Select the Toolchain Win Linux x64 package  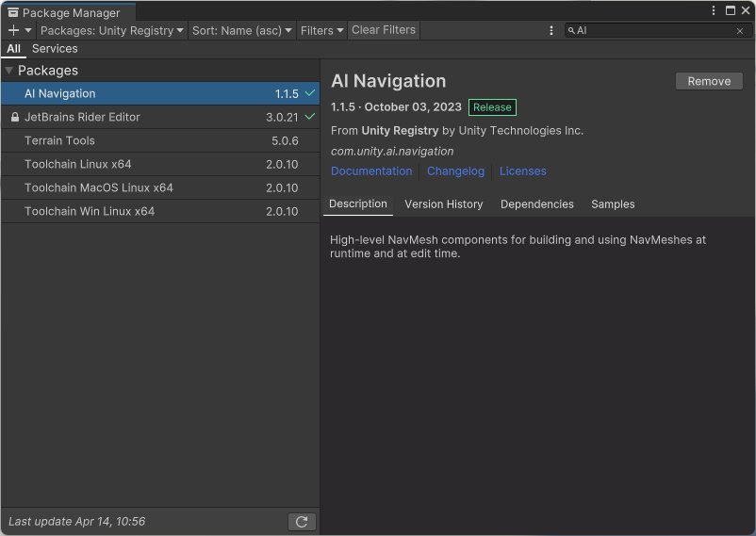(x=160, y=212)
